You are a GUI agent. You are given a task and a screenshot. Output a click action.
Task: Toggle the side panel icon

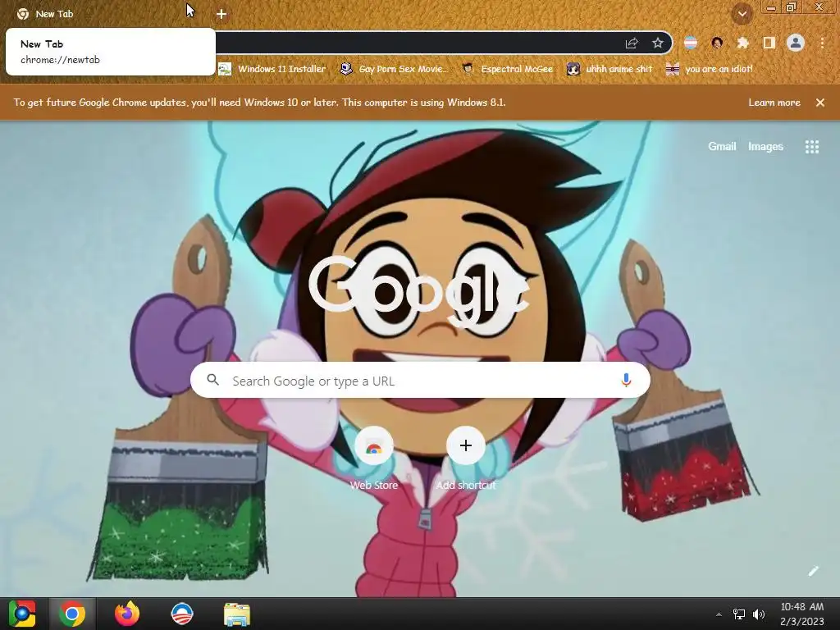pyautogui.click(x=769, y=43)
